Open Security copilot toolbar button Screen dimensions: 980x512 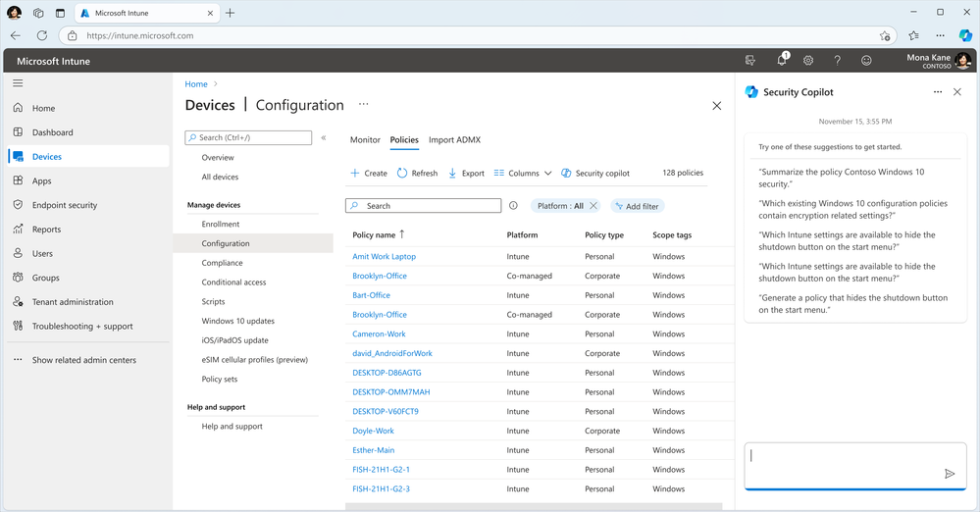[x=595, y=174]
